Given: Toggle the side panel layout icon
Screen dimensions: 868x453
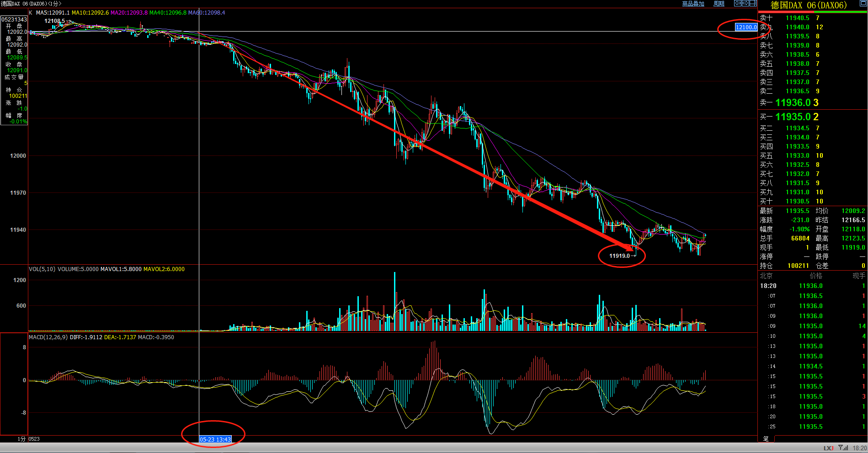Looking at the screenshot, I should pyautogui.click(x=753, y=3).
